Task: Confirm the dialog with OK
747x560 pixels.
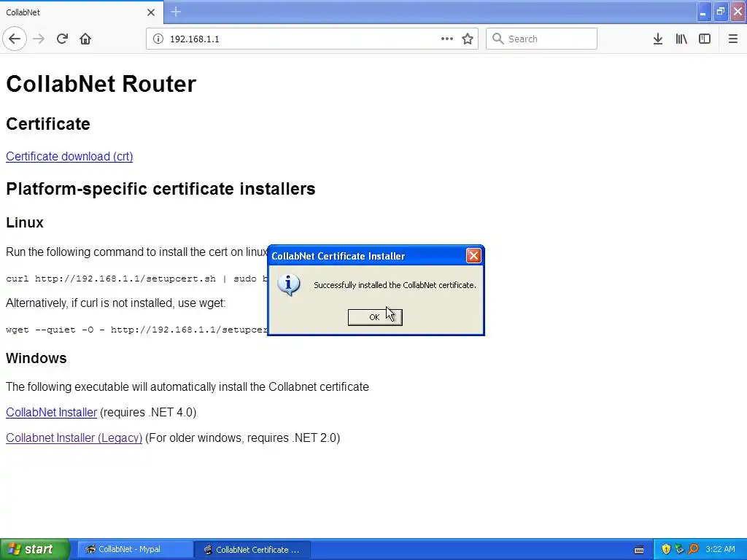Action: click(x=375, y=317)
